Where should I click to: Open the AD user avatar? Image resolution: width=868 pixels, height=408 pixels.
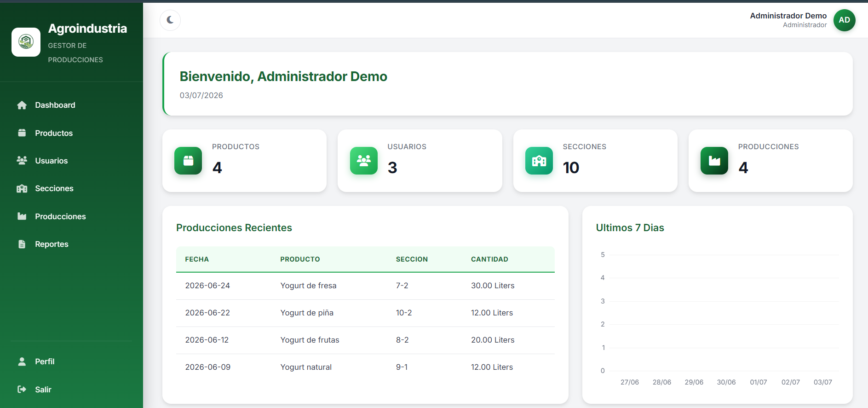point(844,20)
